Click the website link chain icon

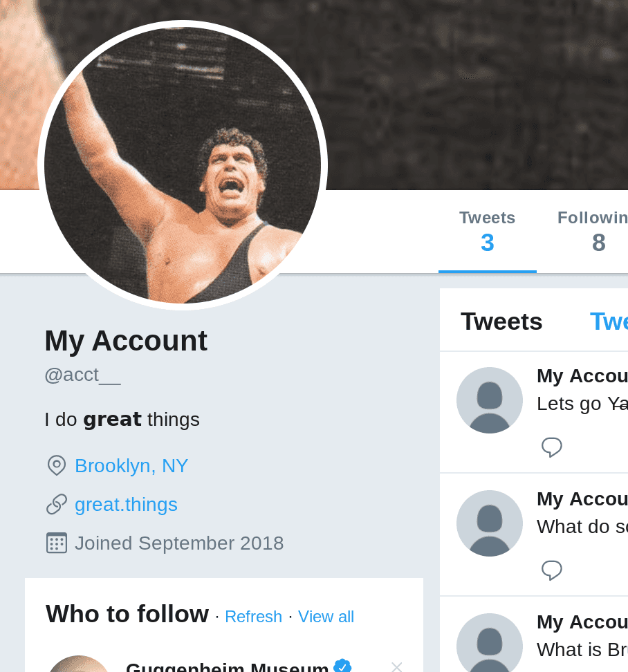pos(56,504)
